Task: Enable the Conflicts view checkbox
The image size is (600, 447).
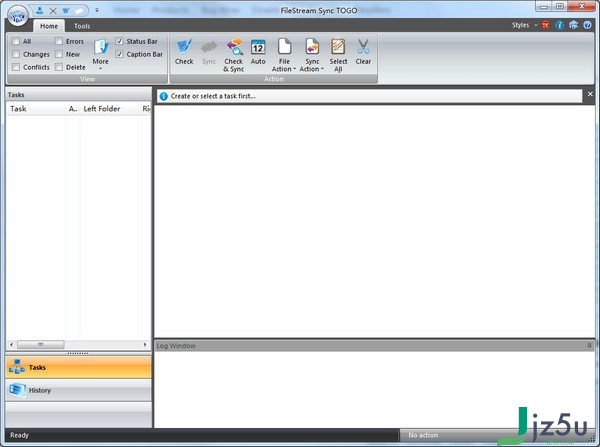Action: coord(16,67)
